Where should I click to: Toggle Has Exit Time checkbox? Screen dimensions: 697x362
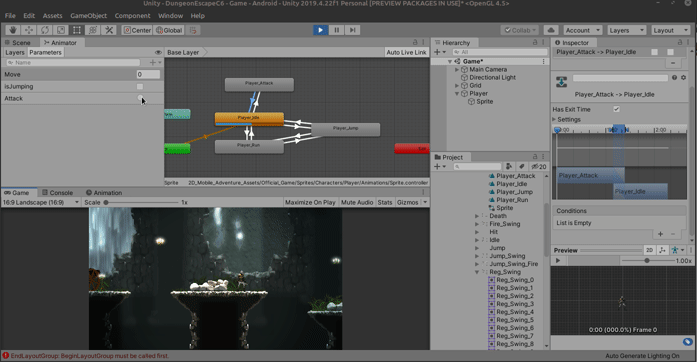tap(617, 109)
